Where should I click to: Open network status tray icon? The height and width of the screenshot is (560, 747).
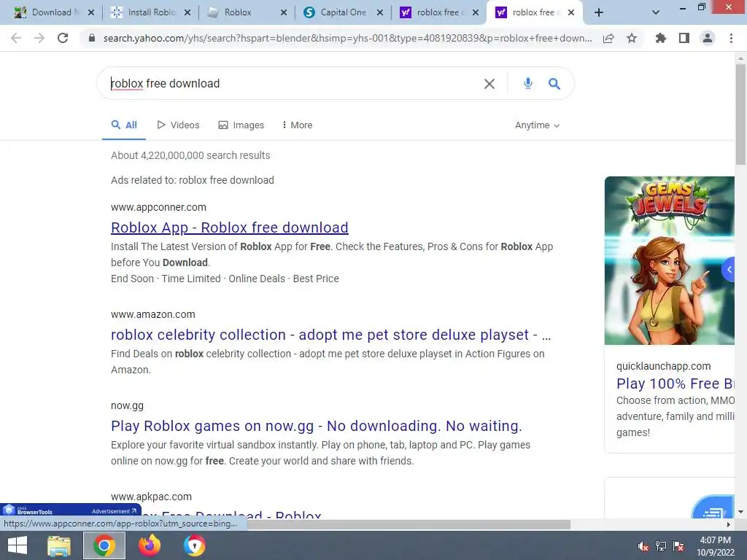[x=661, y=545]
